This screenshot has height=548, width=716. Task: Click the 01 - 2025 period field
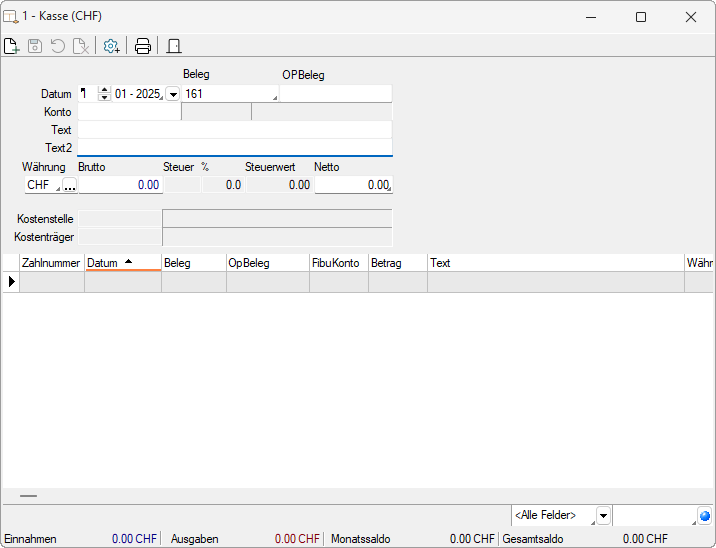(x=138, y=94)
